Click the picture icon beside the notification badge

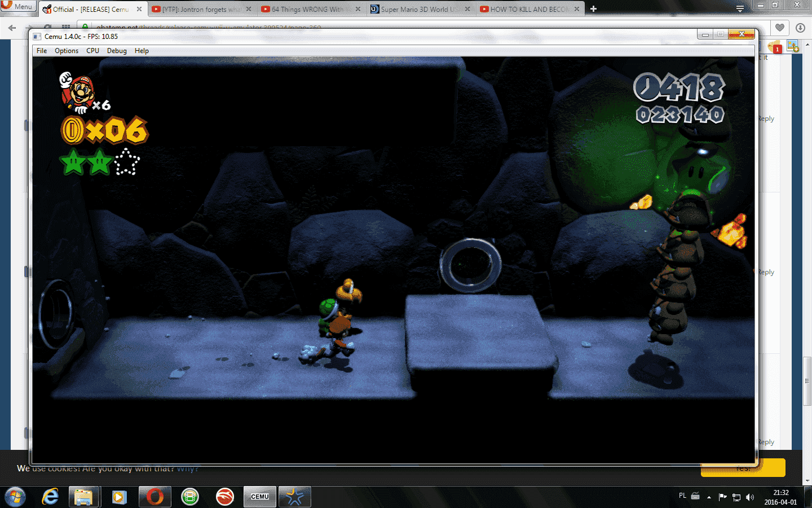point(793,46)
